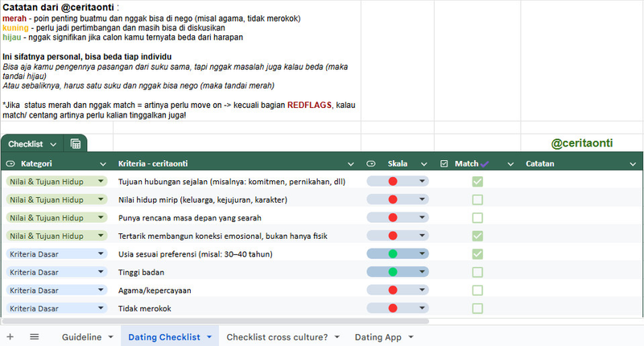Open category dropdown for Tidak merokok row
The width and height of the screenshot is (644, 346).
coord(101,308)
